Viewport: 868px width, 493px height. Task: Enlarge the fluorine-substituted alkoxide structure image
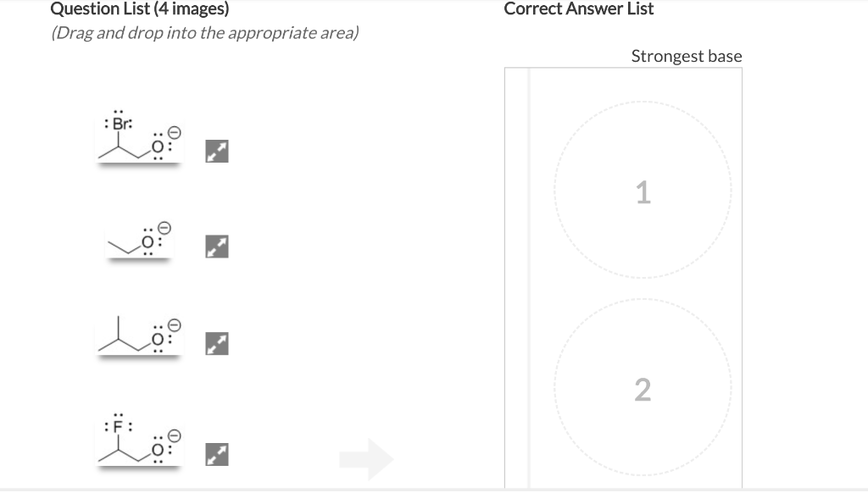tap(215, 455)
